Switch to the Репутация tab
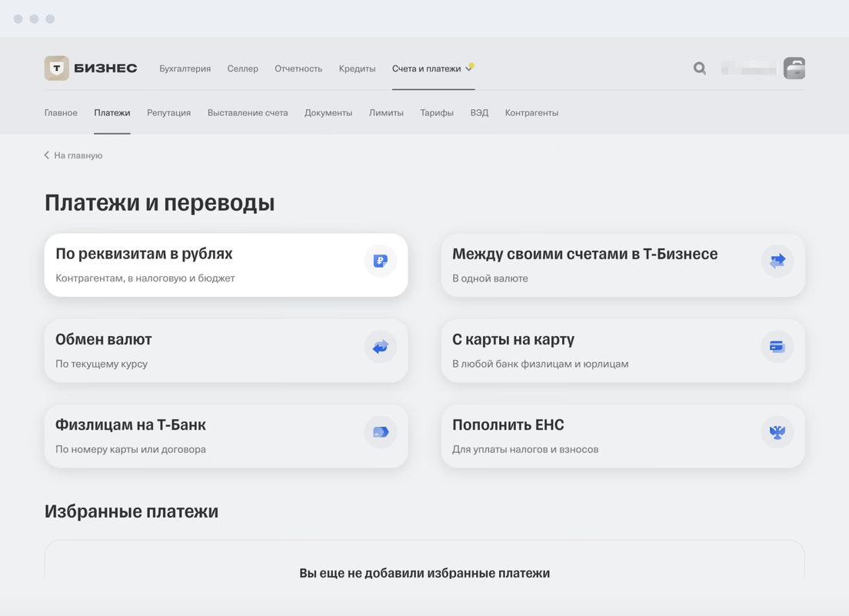849x616 pixels. (168, 113)
